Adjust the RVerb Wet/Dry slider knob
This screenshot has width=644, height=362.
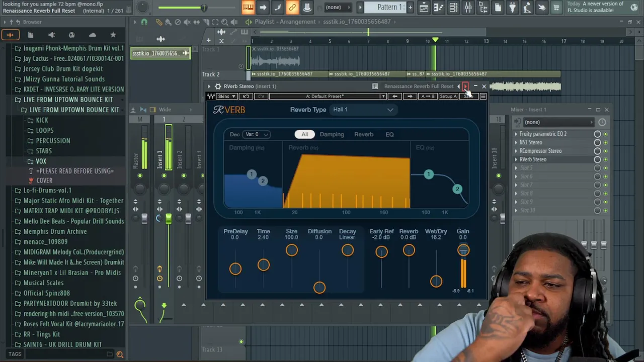pos(436,281)
